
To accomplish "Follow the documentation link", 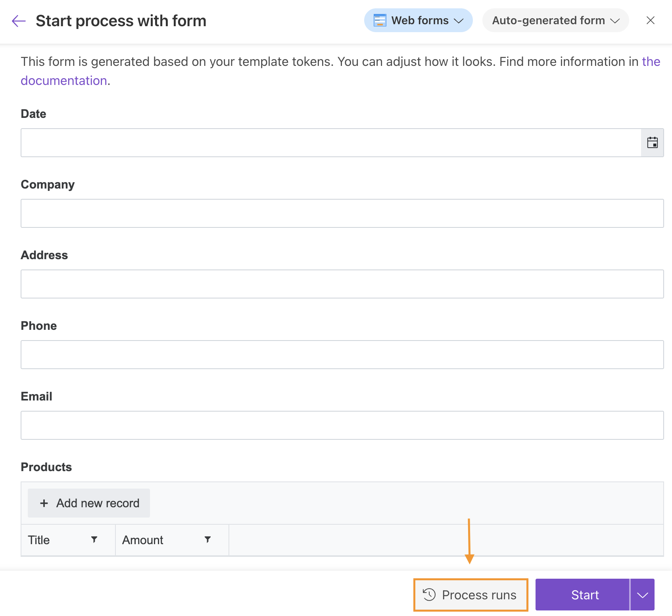I will tap(63, 81).
